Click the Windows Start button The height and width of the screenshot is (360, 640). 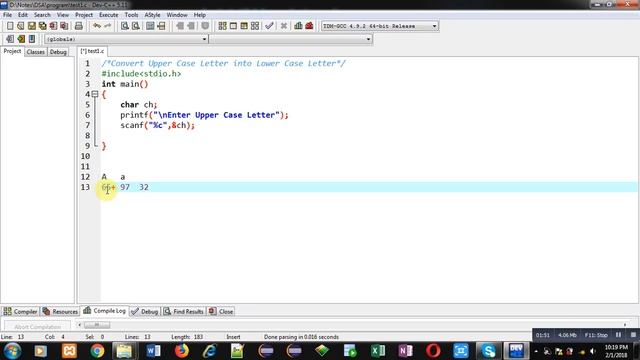[13, 351]
